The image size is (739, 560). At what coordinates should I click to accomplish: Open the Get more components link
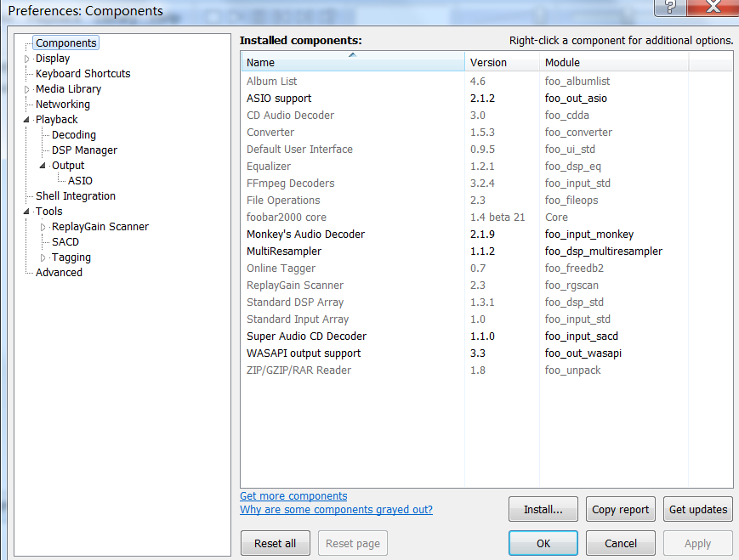tap(293, 496)
